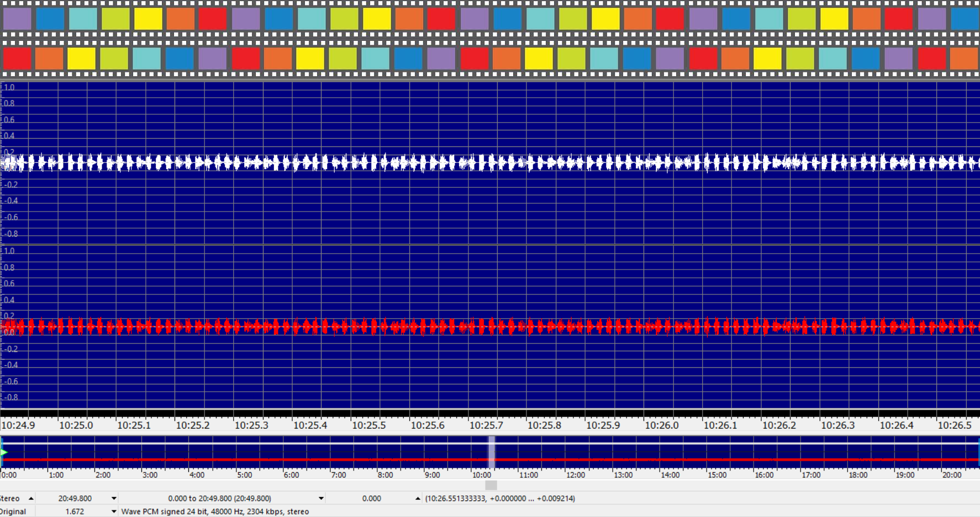Image resolution: width=980 pixels, height=517 pixels.
Task: Click the horizontal scrollbar thumb under the overview
Action: point(491,485)
